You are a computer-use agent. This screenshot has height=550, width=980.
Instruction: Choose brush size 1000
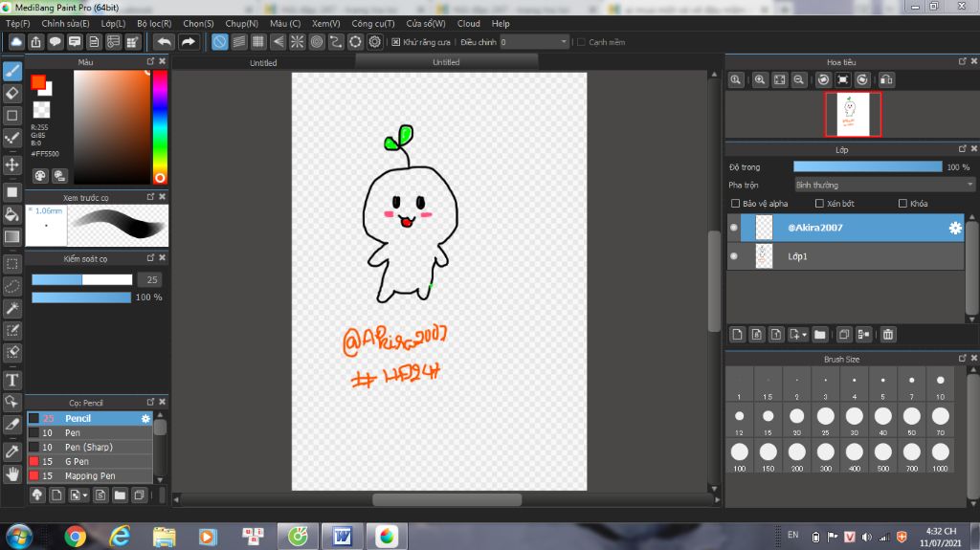pyautogui.click(x=940, y=455)
